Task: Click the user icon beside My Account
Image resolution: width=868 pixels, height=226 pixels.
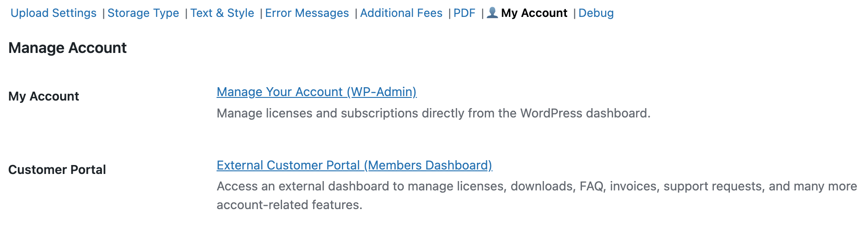Action: pos(492,12)
